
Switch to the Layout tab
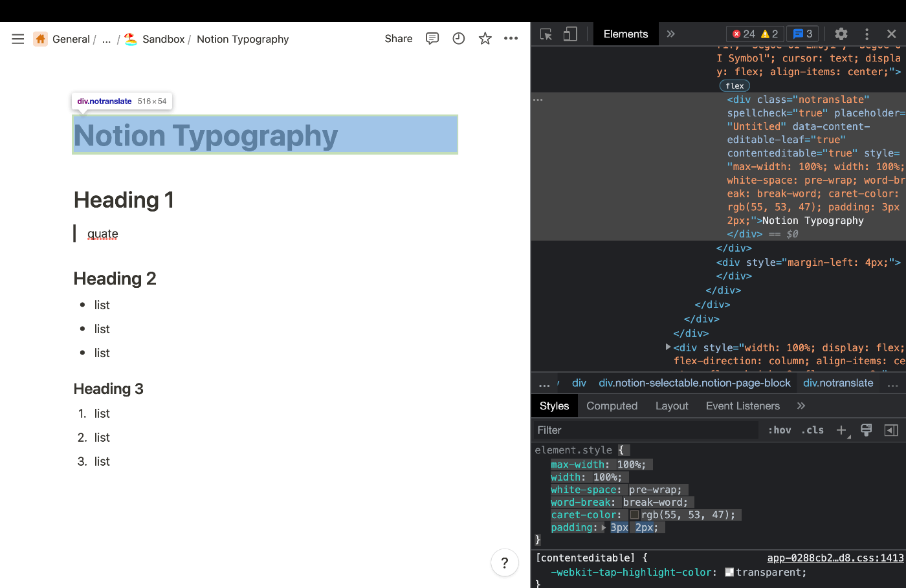[672, 406]
